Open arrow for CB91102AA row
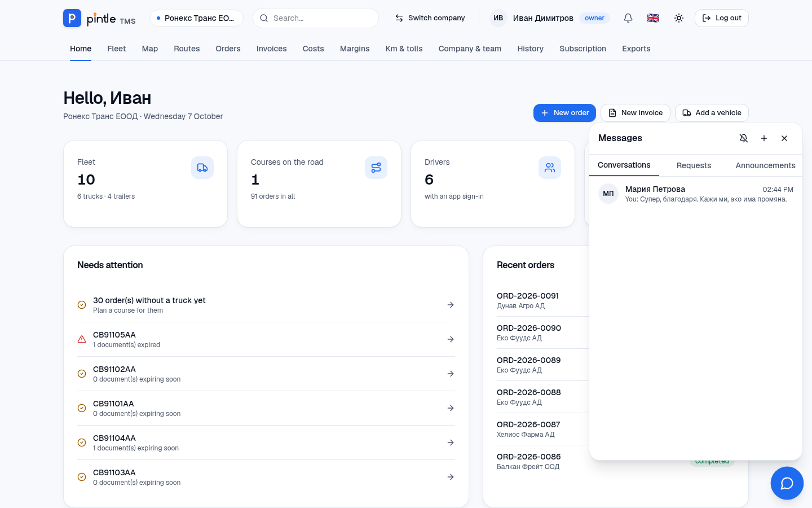 click(x=451, y=374)
